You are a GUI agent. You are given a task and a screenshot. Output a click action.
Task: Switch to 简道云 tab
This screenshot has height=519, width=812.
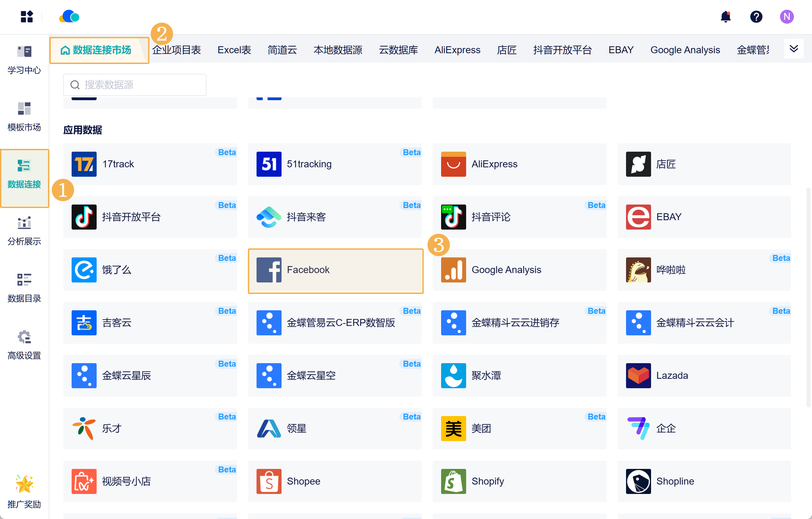[282, 50]
